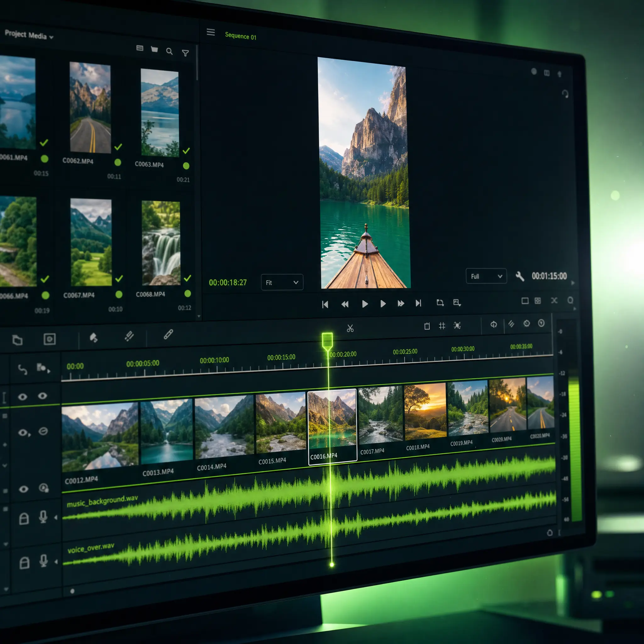The width and height of the screenshot is (644, 644).
Task: Select the paint bucket tool in timeline toolbar
Action: coord(94,338)
